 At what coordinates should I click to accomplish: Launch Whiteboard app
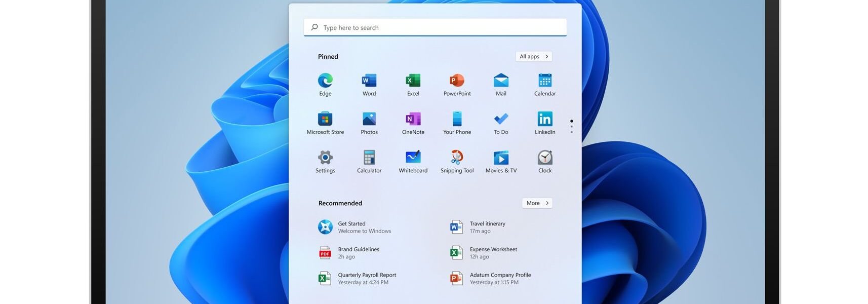[413, 162]
